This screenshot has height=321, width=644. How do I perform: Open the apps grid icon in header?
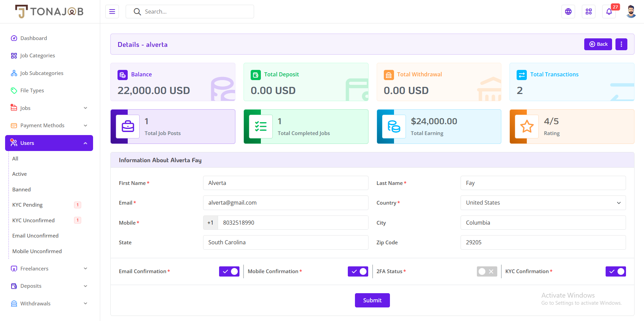click(589, 12)
